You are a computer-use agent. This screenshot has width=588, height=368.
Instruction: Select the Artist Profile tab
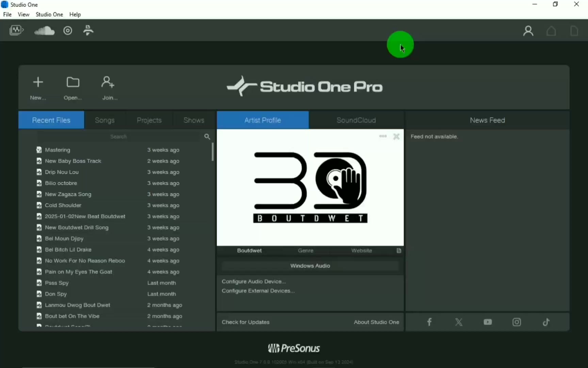pos(263,120)
